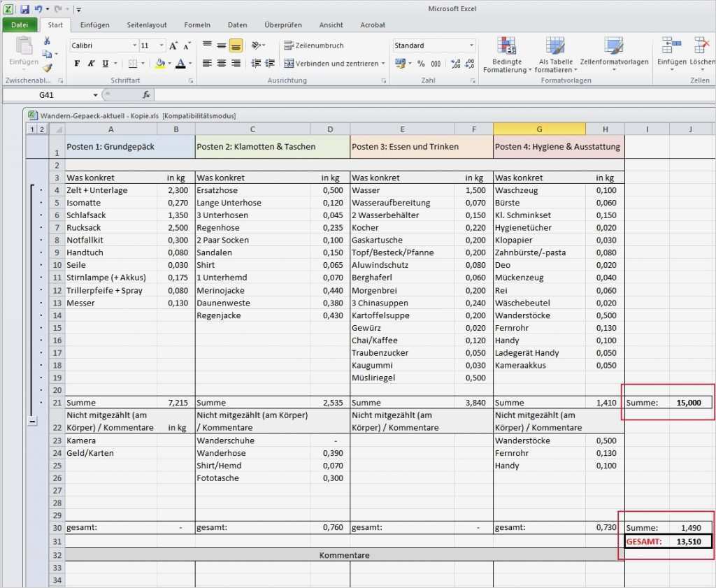Click the Save icon in quick access toolbar

24,9
